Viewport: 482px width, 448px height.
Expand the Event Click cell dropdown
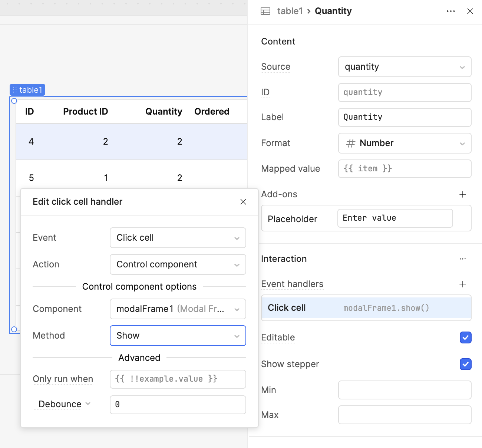tap(178, 238)
